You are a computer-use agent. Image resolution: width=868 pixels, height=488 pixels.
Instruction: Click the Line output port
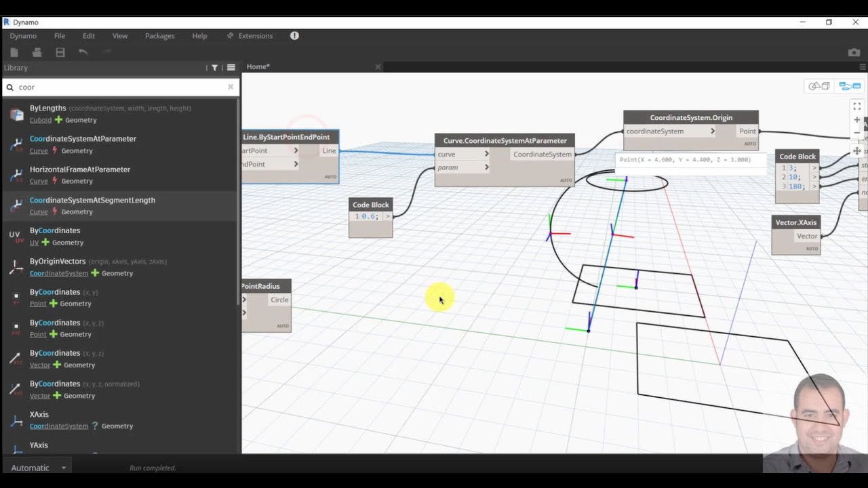click(329, 150)
